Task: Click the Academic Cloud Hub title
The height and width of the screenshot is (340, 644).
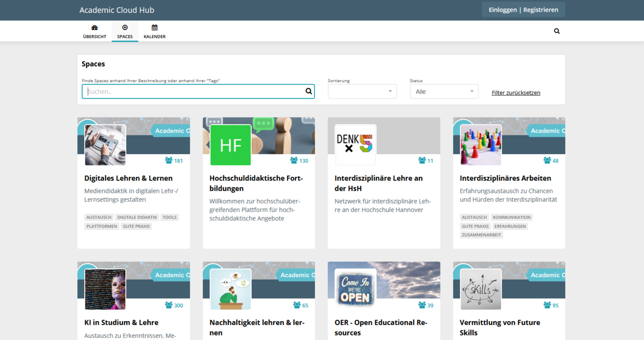Action: click(117, 10)
